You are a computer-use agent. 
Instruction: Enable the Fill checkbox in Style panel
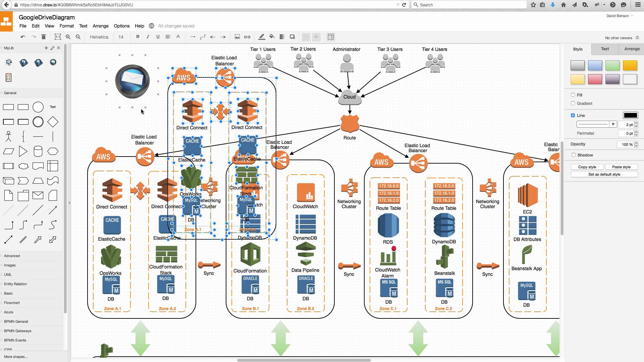tap(573, 95)
